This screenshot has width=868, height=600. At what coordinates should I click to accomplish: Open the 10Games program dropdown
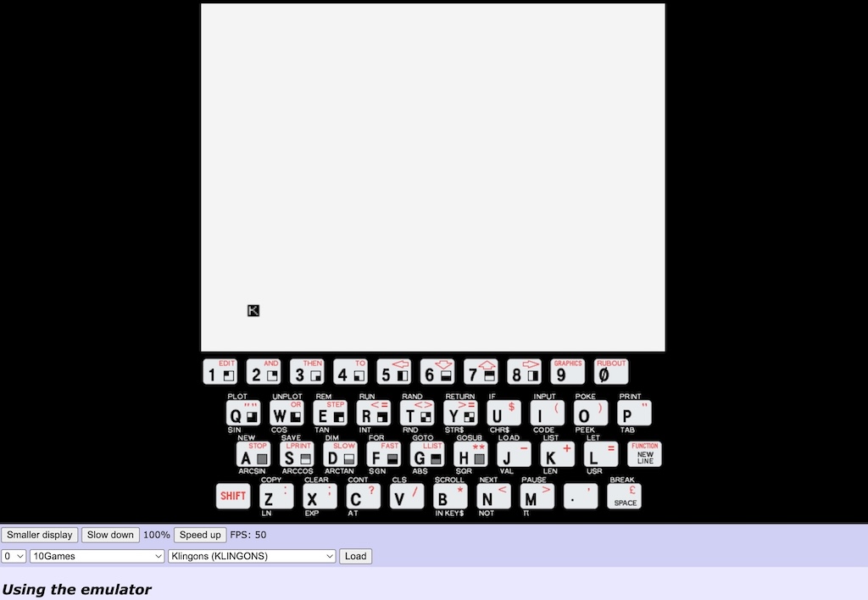pos(96,556)
